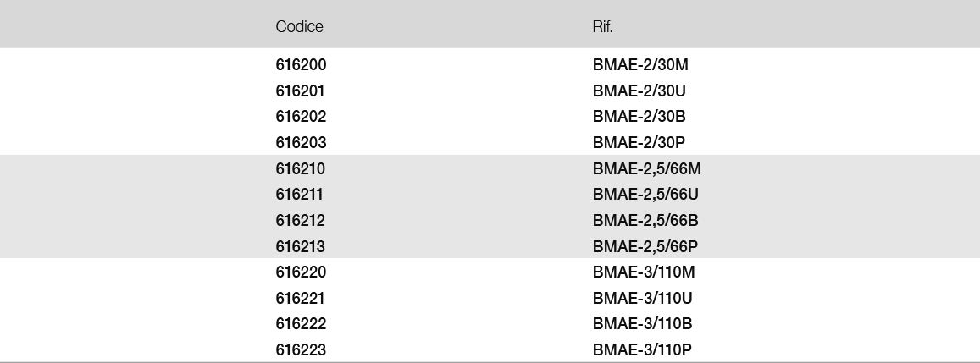Choose reference BMAE-2/30P

[x=634, y=142]
